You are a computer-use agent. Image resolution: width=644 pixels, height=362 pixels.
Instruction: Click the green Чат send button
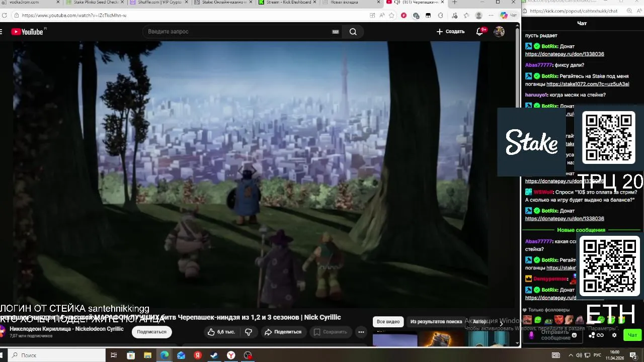(x=632, y=335)
